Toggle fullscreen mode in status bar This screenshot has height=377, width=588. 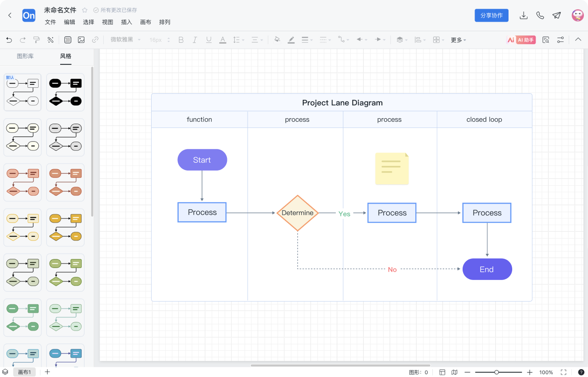click(564, 372)
